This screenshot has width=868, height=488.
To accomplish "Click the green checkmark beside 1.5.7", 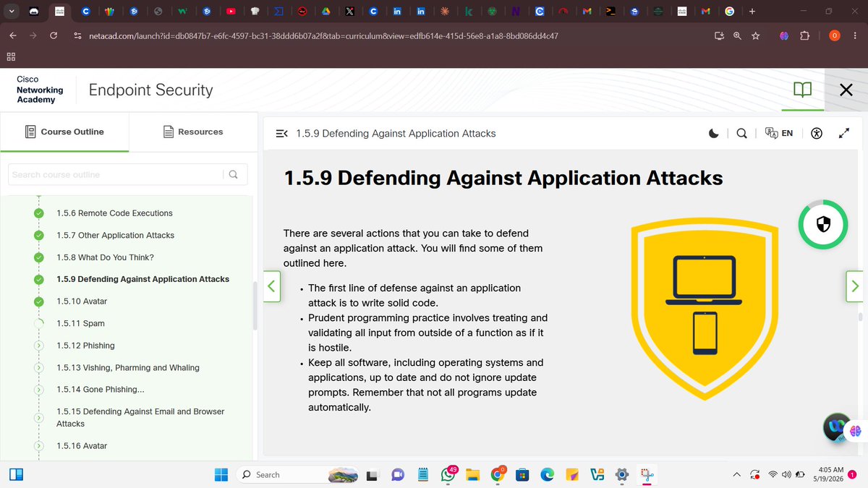I will click(x=39, y=235).
